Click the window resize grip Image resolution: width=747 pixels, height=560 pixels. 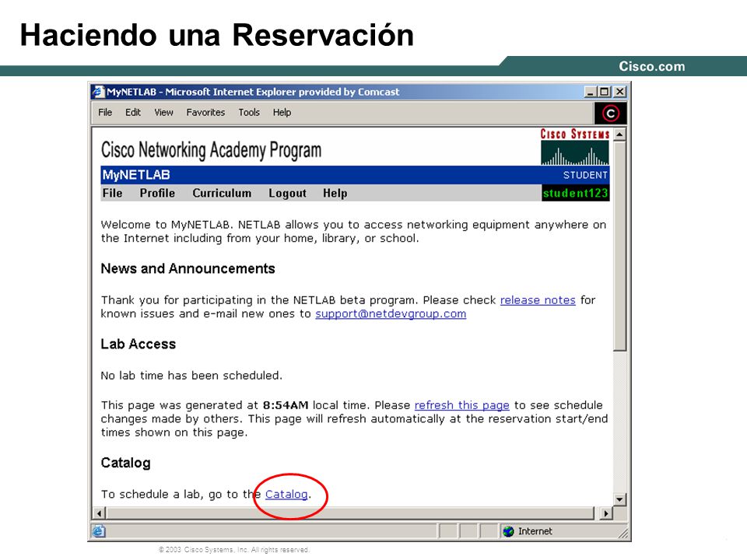tap(622, 532)
